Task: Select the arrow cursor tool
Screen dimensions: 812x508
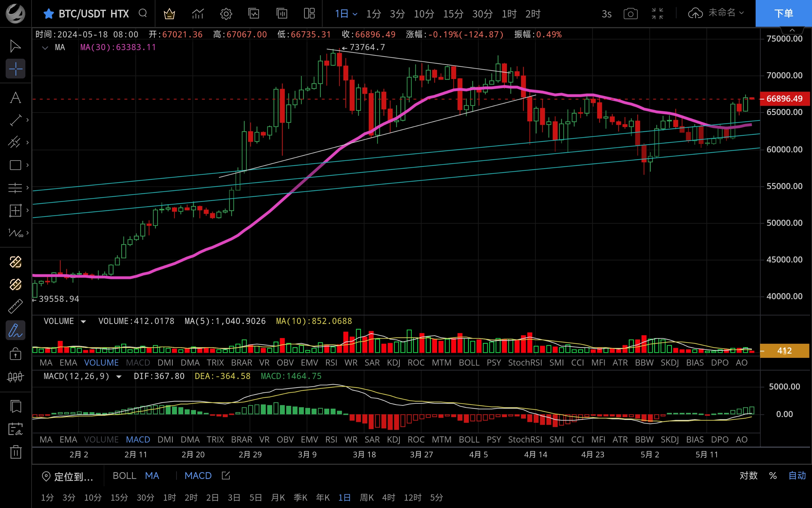Action: pyautogui.click(x=16, y=46)
